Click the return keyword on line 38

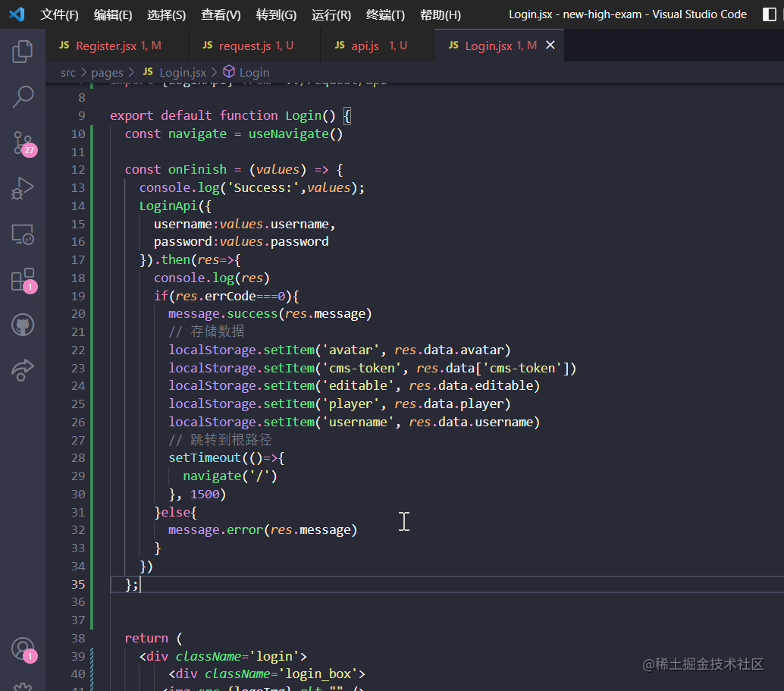click(x=146, y=639)
